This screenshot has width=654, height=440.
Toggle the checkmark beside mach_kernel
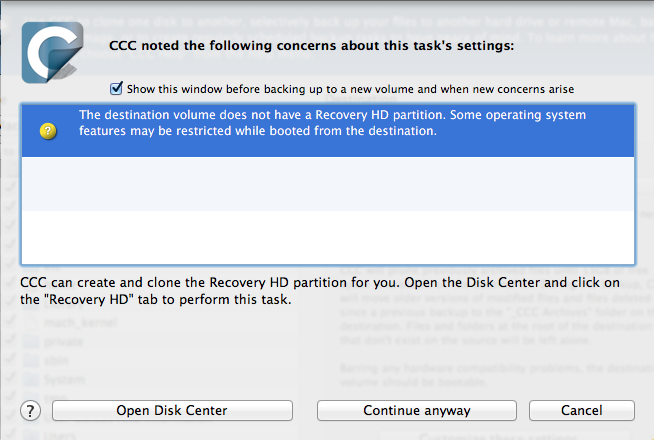click(10, 321)
